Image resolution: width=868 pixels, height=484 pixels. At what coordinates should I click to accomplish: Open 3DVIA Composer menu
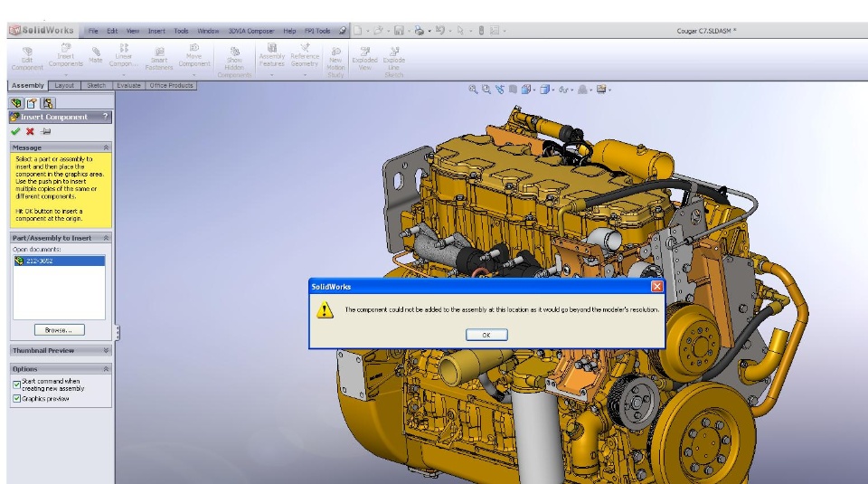point(251,31)
